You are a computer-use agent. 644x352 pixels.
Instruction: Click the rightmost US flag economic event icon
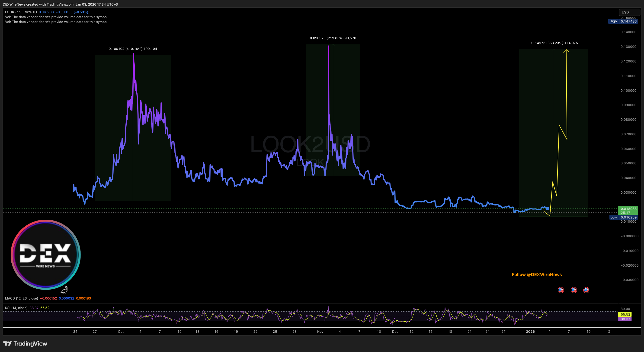coord(586,290)
